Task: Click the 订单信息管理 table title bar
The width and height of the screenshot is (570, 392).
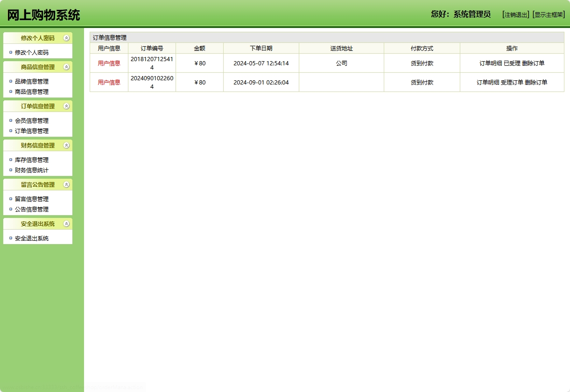Action: coord(327,38)
